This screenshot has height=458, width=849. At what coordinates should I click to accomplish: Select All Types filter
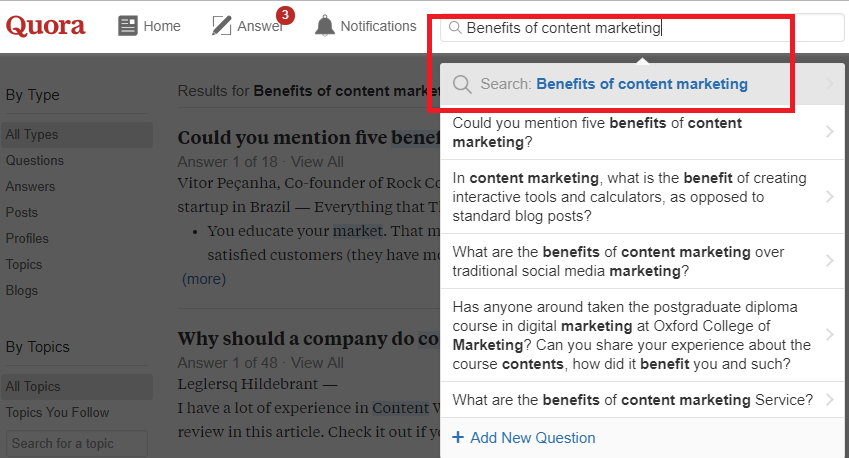point(77,134)
